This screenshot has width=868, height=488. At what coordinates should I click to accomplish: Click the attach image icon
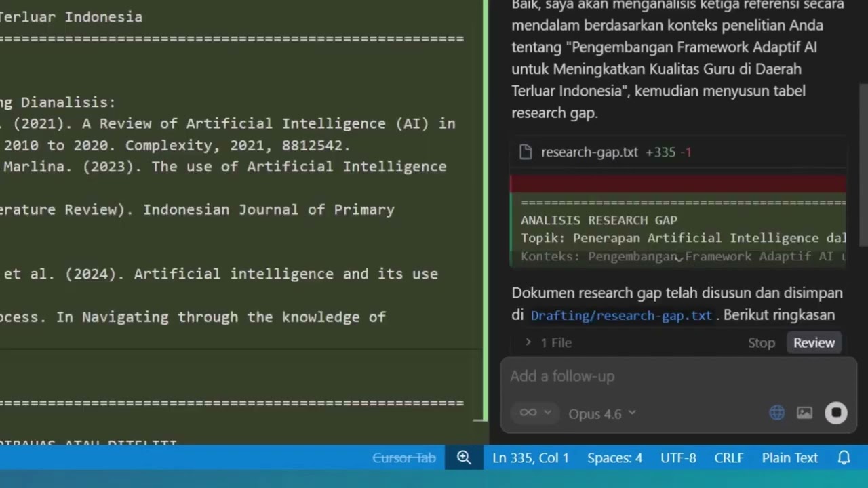point(804,413)
